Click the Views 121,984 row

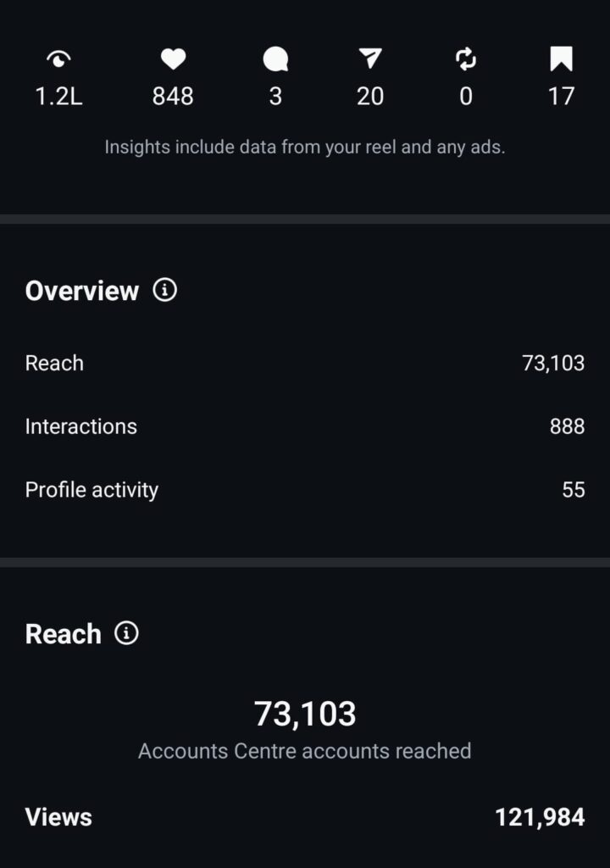point(305,817)
